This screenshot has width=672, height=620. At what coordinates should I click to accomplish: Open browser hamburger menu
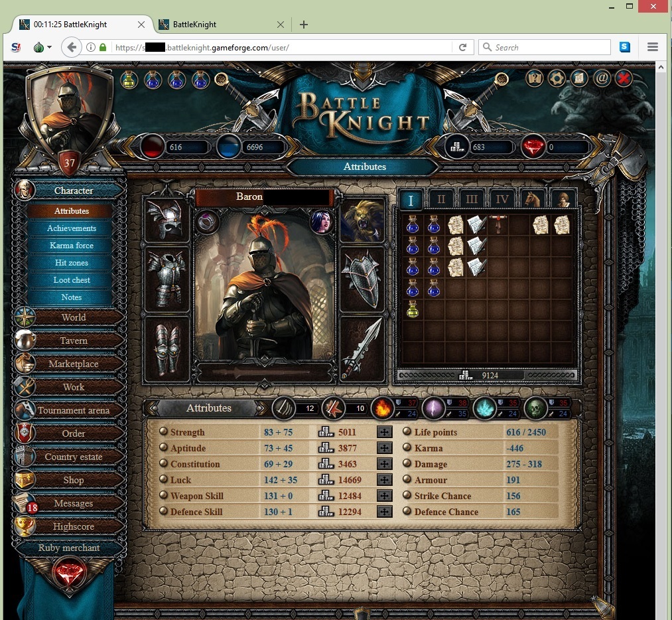[653, 47]
